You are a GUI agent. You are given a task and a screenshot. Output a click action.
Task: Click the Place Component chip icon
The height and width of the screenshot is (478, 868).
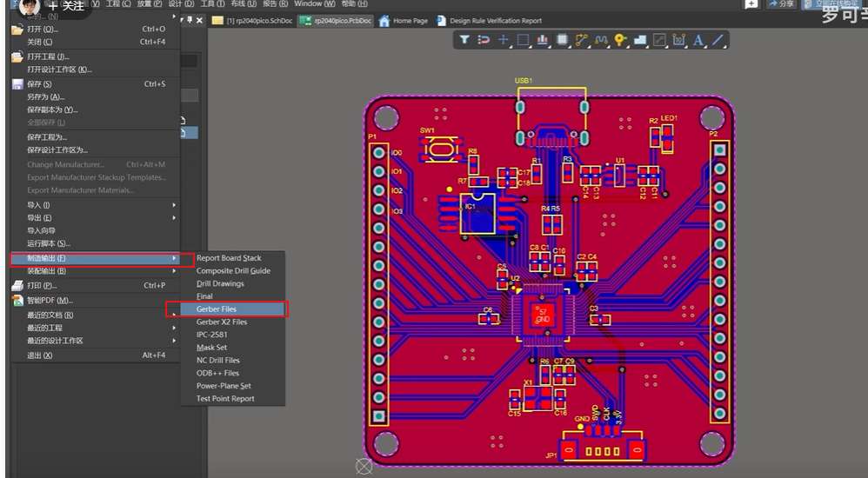(x=562, y=40)
